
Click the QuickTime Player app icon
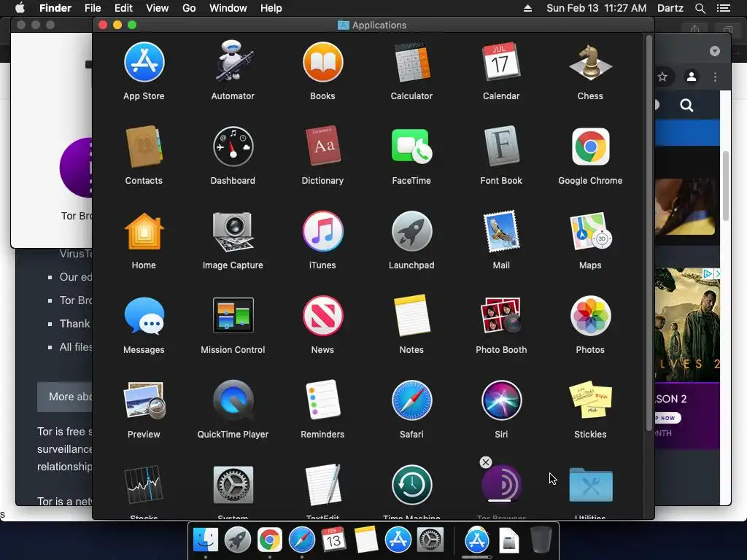(x=233, y=400)
